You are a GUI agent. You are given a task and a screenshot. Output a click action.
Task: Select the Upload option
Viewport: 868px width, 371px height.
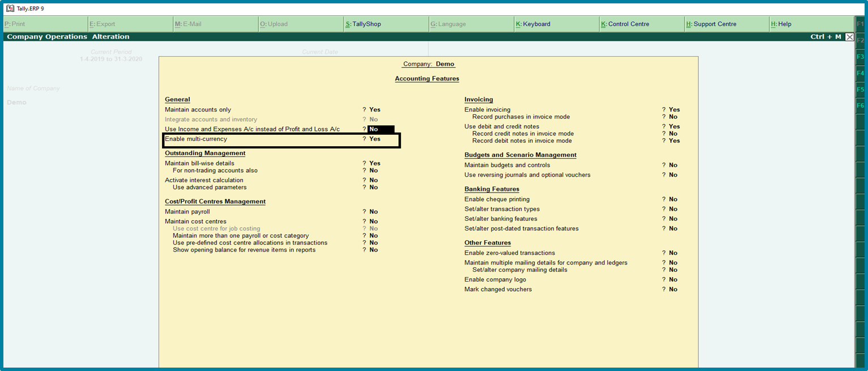tap(301, 24)
